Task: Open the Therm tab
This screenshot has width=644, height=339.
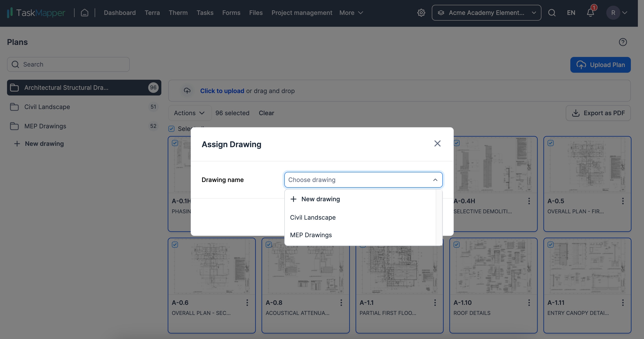Action: (178, 13)
